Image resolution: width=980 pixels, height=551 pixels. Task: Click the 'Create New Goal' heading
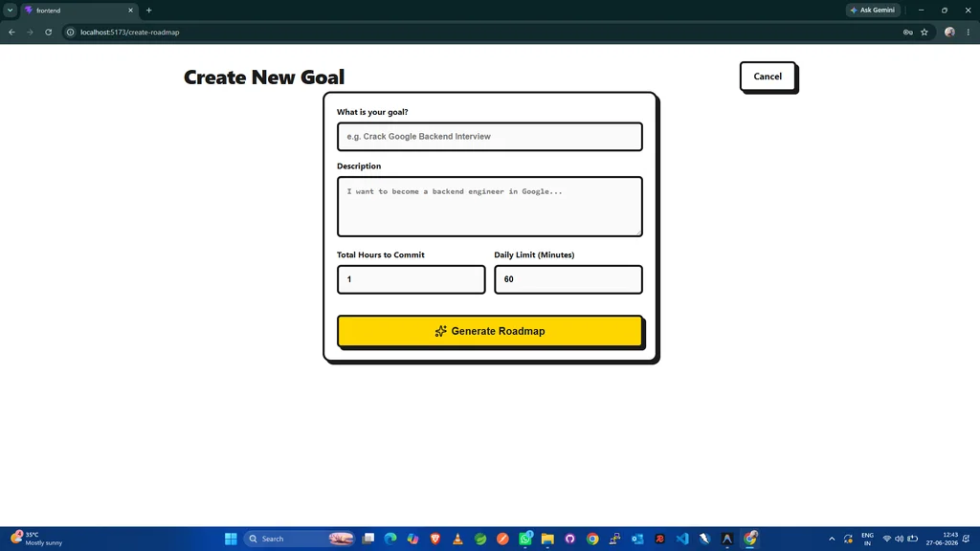(x=264, y=77)
